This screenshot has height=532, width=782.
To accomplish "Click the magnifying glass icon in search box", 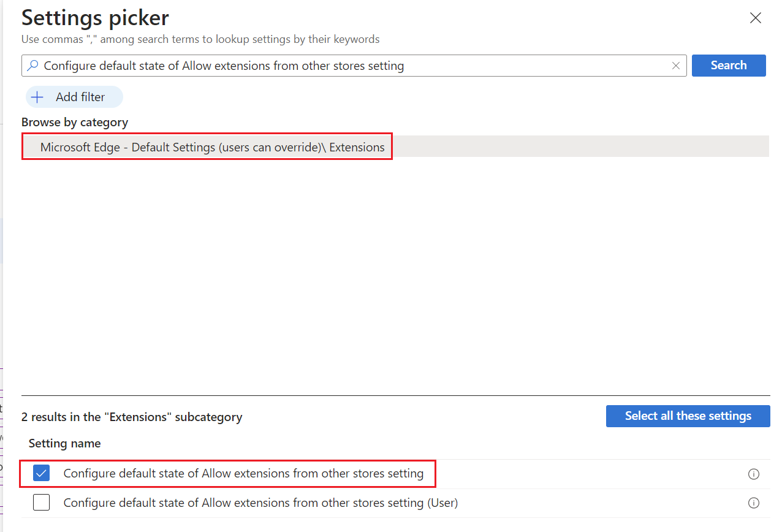I will 32,66.
